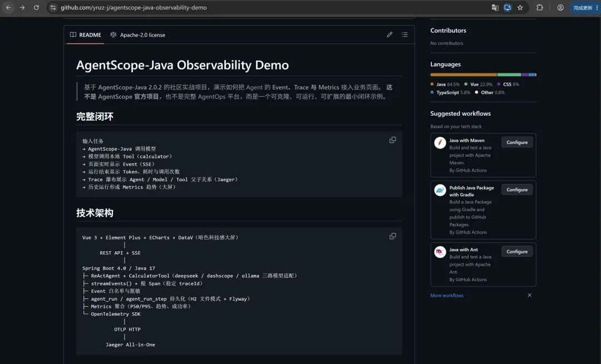Click 'Jaeger All-in-One' line in code block
This screenshot has height=364, width=601.
(130, 345)
